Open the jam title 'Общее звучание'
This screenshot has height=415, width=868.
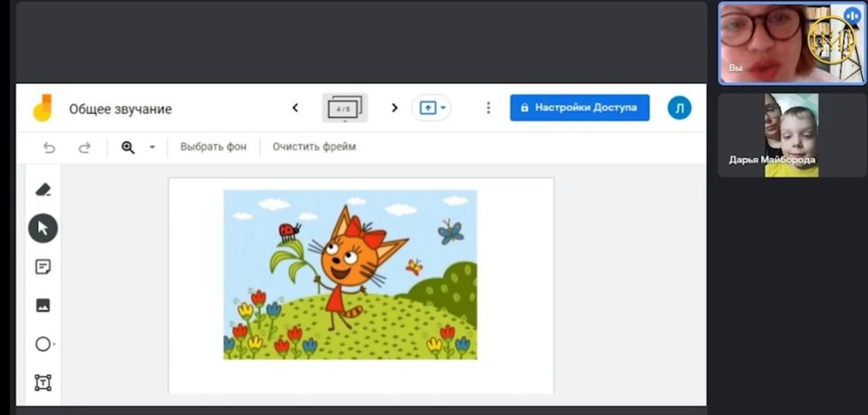click(x=120, y=109)
